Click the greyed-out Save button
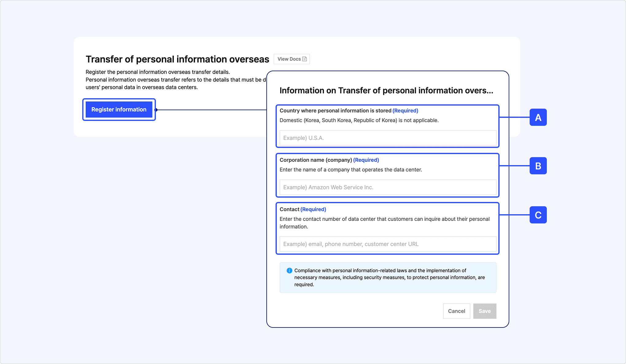Viewport: 626px width, 364px height. coord(485,311)
